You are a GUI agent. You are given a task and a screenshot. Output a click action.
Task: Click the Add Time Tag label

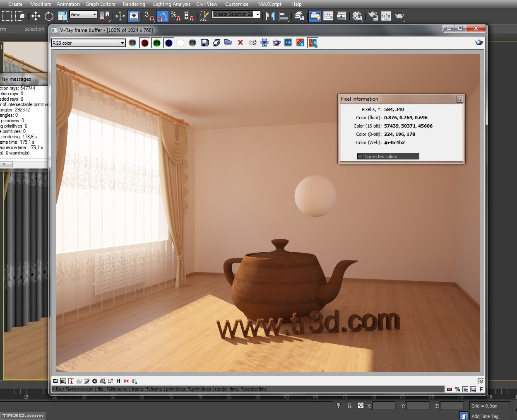pos(485,416)
